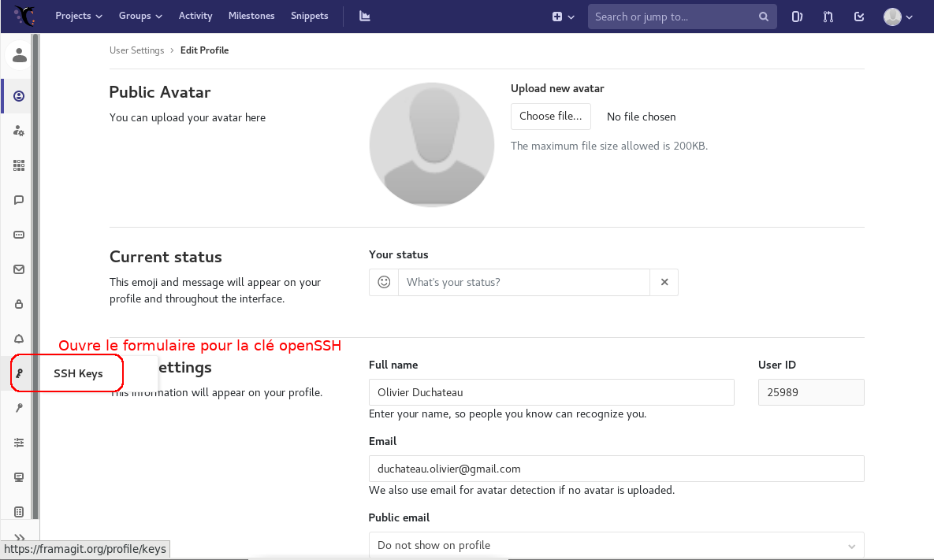This screenshot has width=934, height=560.
Task: Open Applications grid icon in sidebar
Action: (20, 165)
